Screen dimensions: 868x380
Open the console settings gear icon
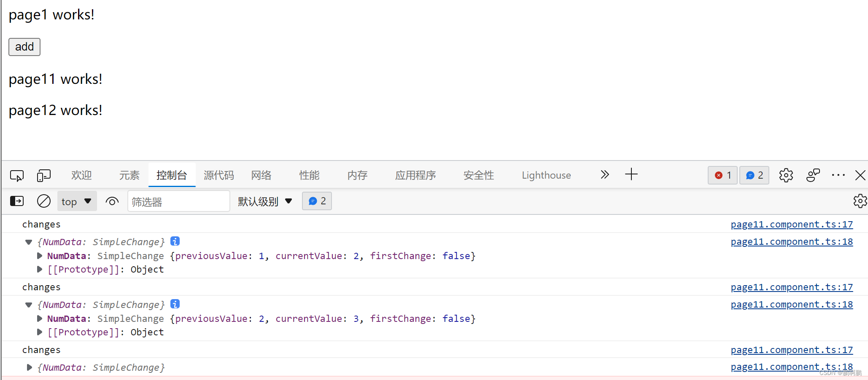(860, 201)
